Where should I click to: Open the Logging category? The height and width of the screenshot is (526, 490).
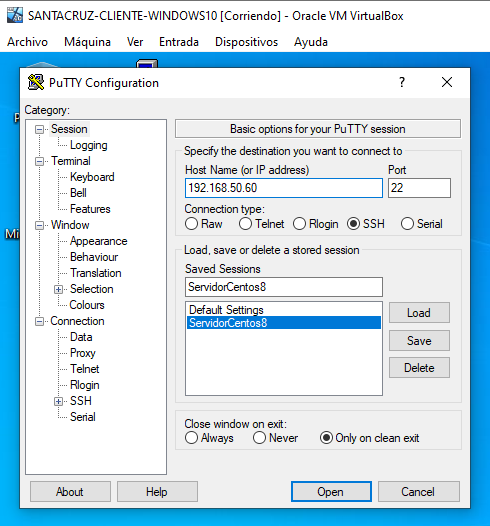coord(89,145)
